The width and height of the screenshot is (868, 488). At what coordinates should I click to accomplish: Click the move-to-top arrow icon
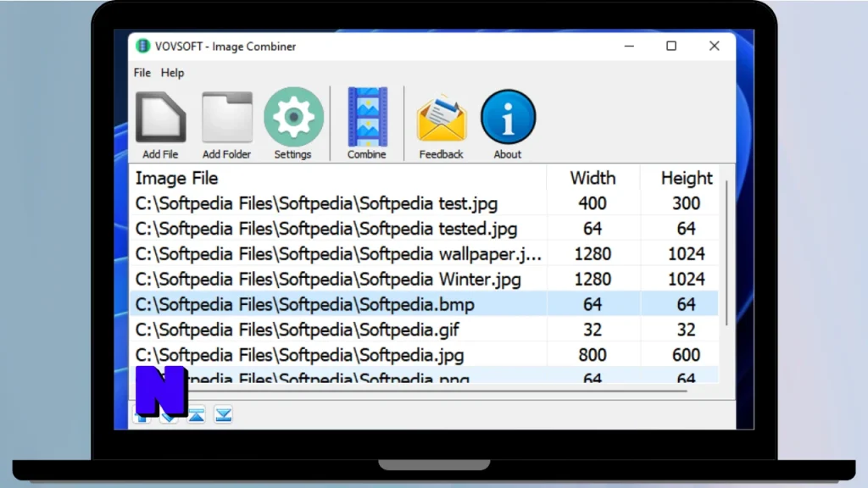[197, 415]
